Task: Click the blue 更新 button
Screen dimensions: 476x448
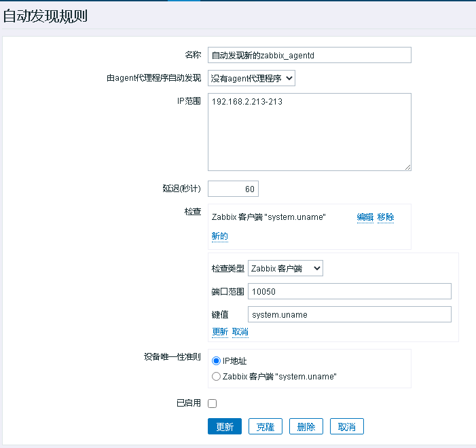Action: click(225, 426)
